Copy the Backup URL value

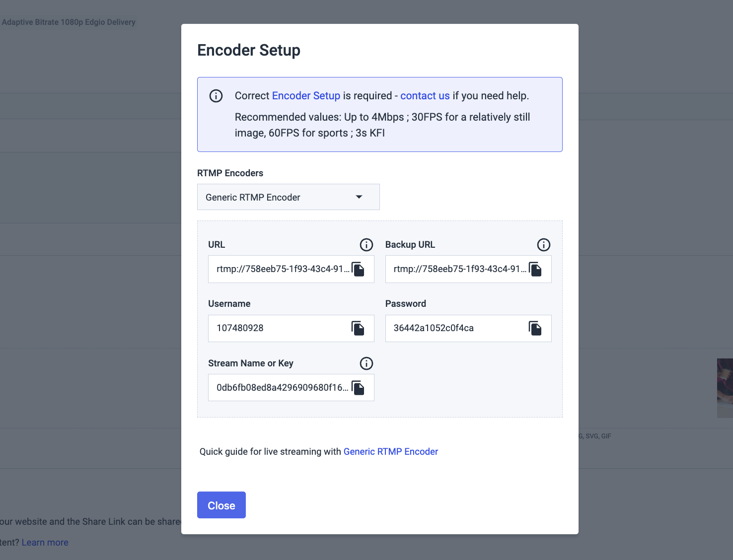535,269
